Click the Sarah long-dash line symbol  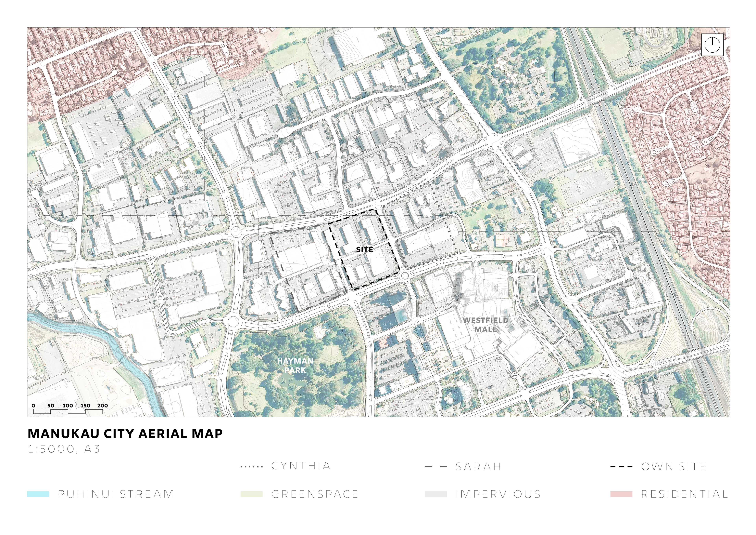click(x=436, y=466)
